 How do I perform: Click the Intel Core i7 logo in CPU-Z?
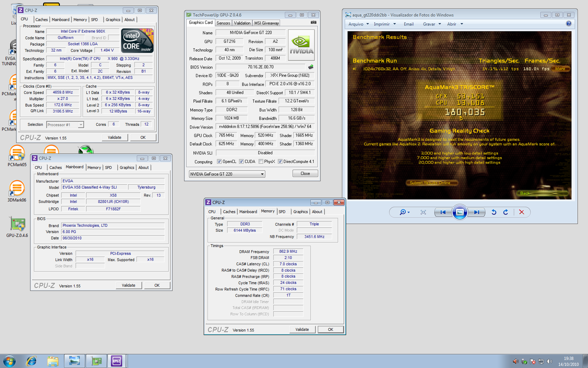(137, 41)
